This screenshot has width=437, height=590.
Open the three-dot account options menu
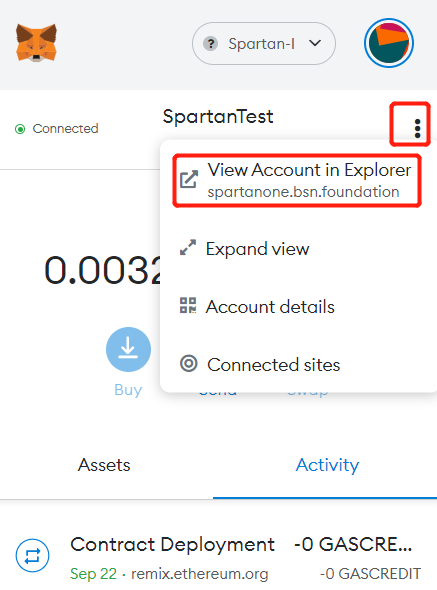(417, 129)
